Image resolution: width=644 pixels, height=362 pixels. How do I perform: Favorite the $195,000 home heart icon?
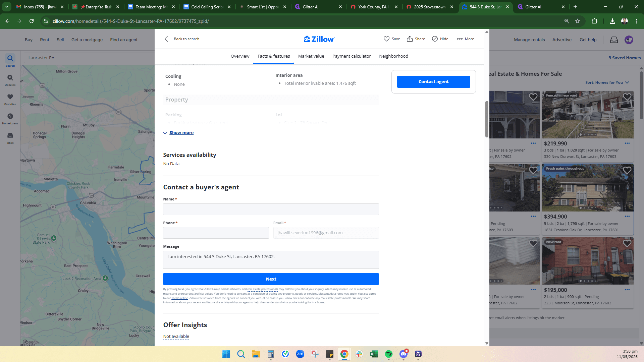(x=627, y=243)
